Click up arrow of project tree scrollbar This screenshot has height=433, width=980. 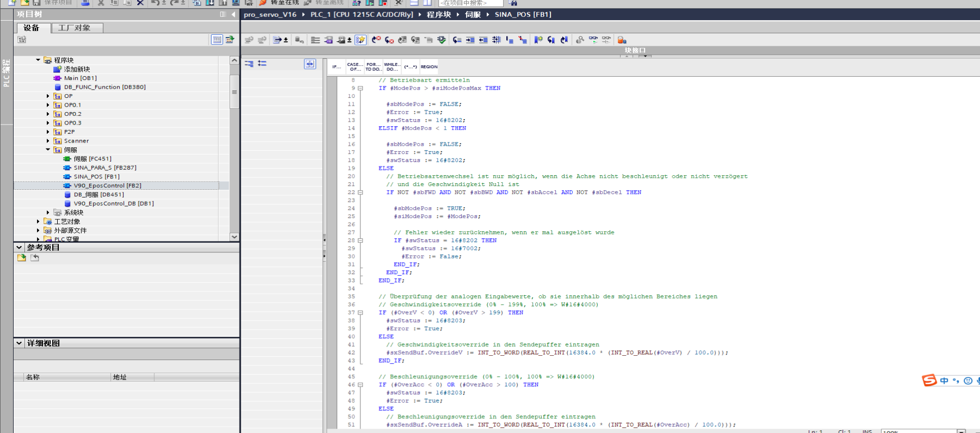tap(234, 60)
